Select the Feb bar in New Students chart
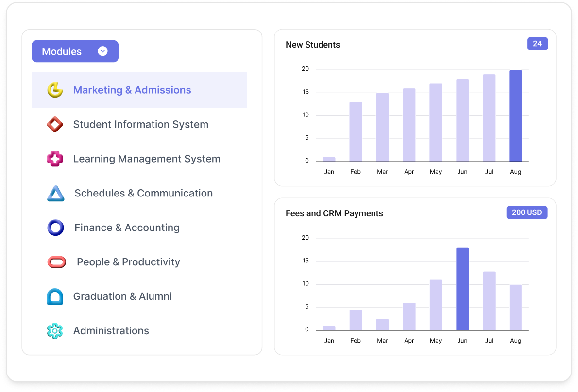The height and width of the screenshot is (392, 578). (x=356, y=131)
